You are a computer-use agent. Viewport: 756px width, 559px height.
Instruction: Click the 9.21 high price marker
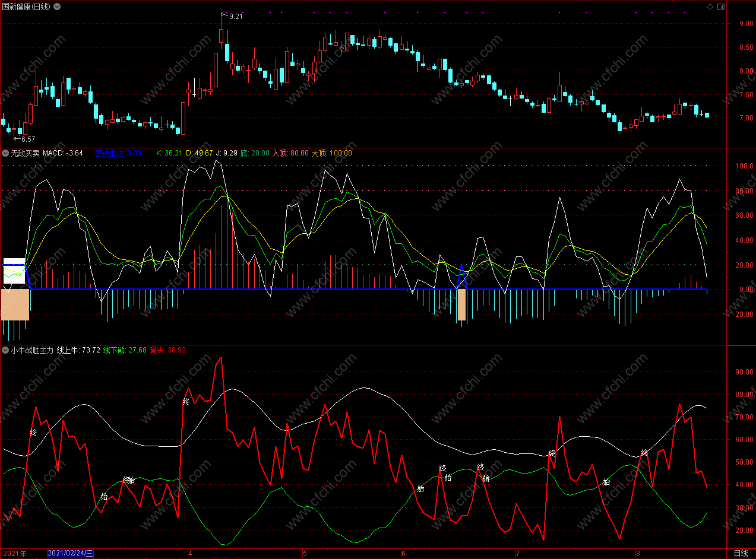pos(235,17)
